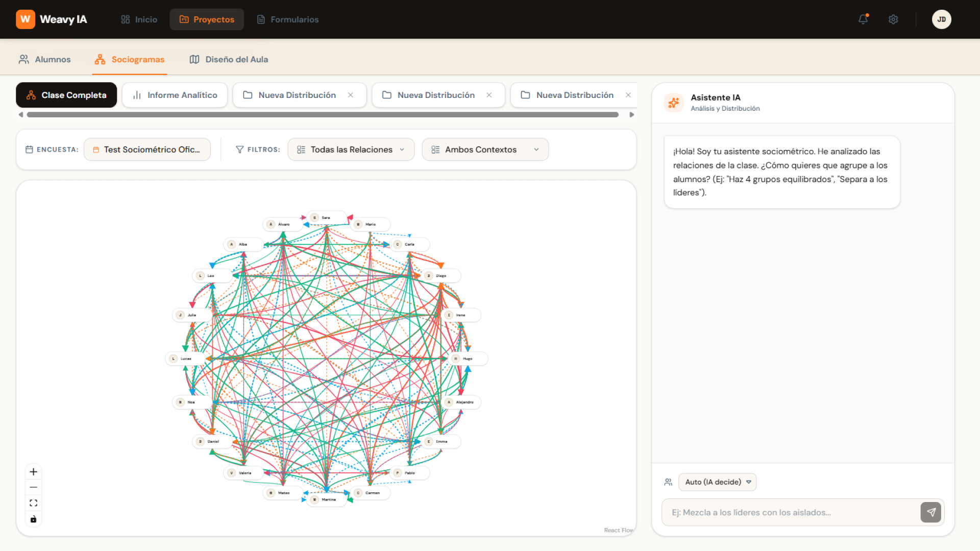Open Ambos Contextos dropdown
Screen dimensions: 980x551
tap(485, 149)
